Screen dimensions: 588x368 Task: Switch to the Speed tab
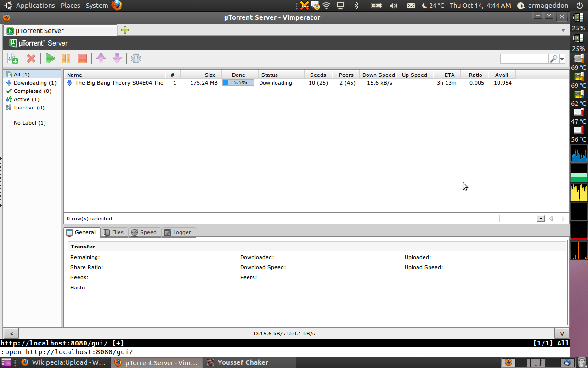144,232
